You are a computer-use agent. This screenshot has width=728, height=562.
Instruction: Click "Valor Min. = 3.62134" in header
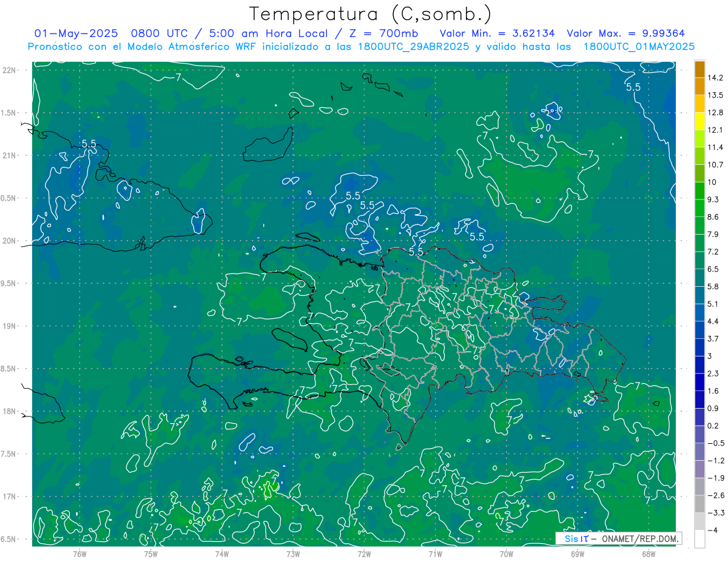click(497, 33)
